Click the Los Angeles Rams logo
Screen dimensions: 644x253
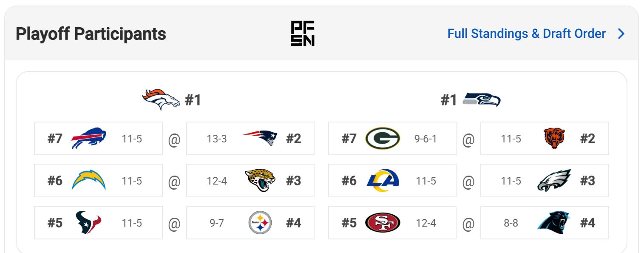point(383,180)
